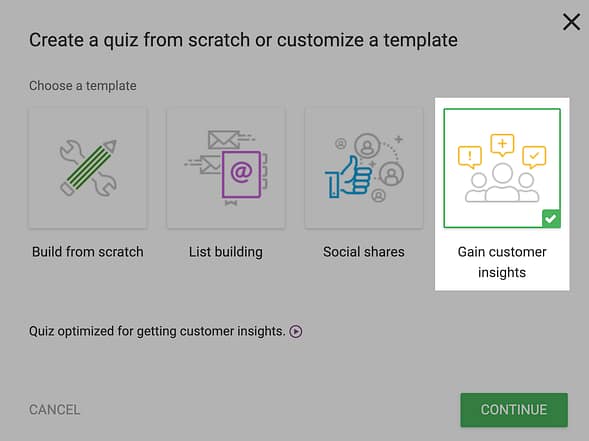Click the Social shares label
The width and height of the screenshot is (589, 441).
364,252
